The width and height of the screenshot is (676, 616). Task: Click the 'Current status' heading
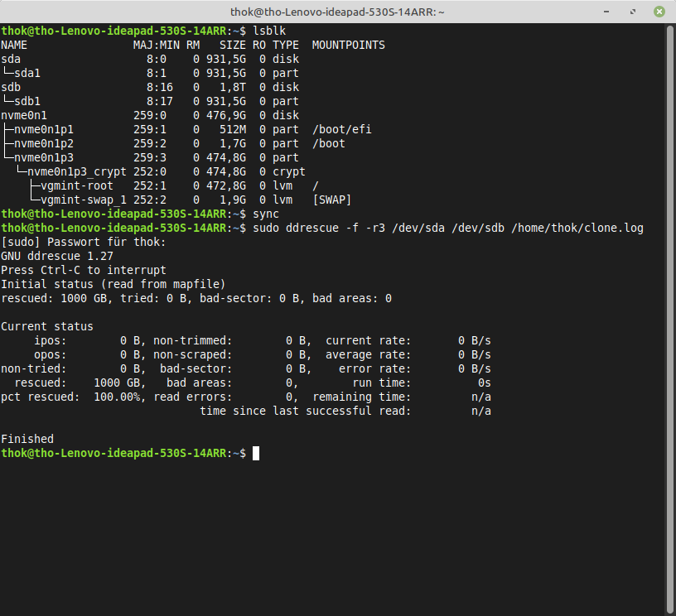coord(47,326)
